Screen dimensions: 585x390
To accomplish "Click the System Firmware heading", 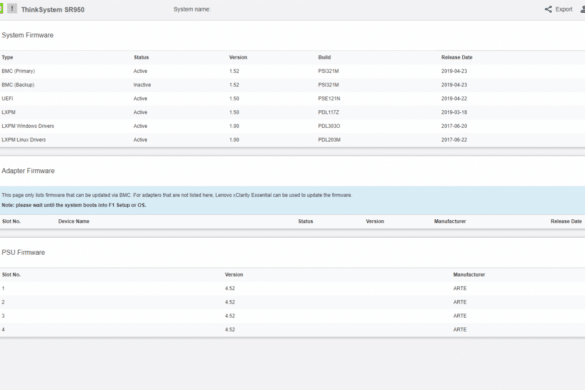I will click(x=28, y=35).
